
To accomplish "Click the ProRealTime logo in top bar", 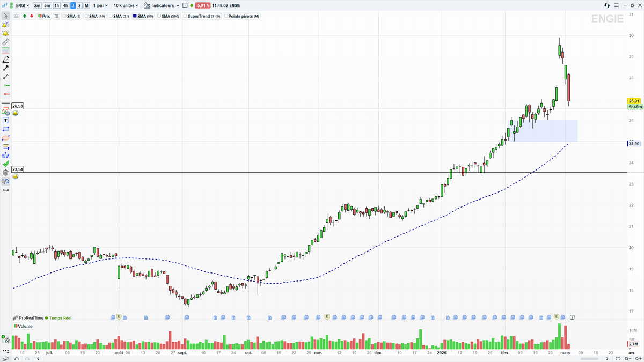I will click(x=4, y=5).
